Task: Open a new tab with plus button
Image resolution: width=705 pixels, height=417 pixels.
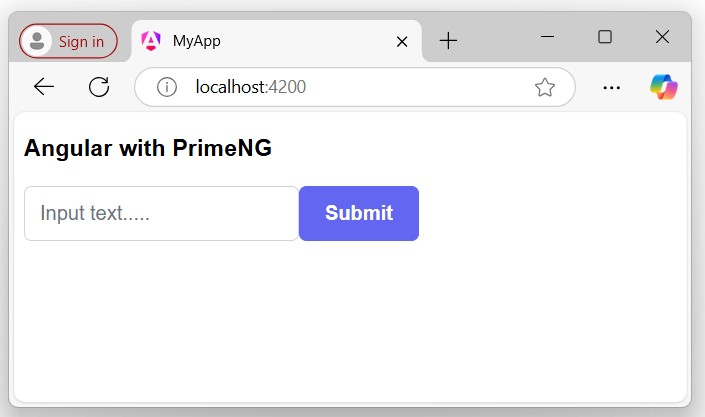Action: coord(449,41)
